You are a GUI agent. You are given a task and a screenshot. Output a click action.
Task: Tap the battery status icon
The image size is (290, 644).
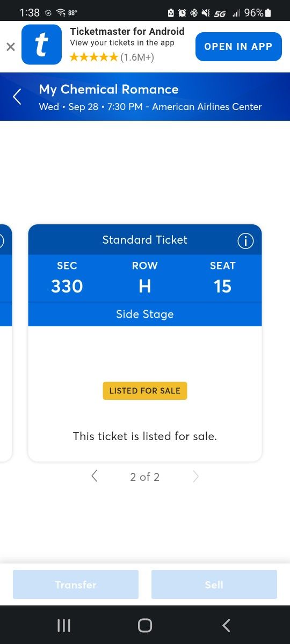point(268,12)
